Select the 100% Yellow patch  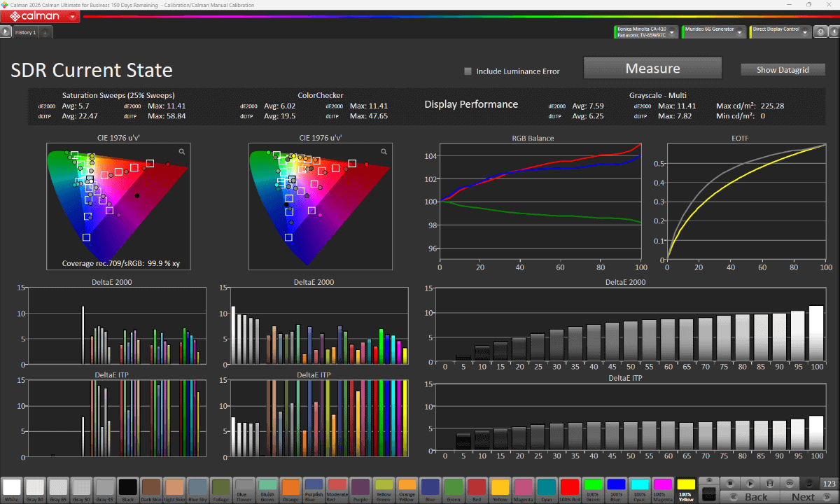tap(687, 489)
